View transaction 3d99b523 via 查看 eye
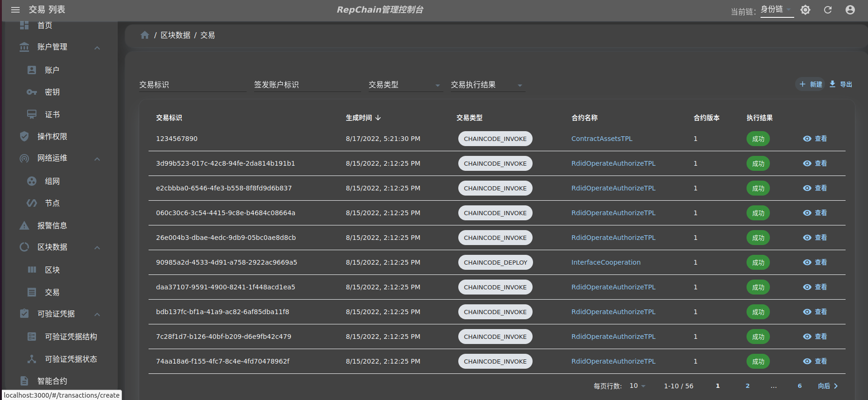 815,163
